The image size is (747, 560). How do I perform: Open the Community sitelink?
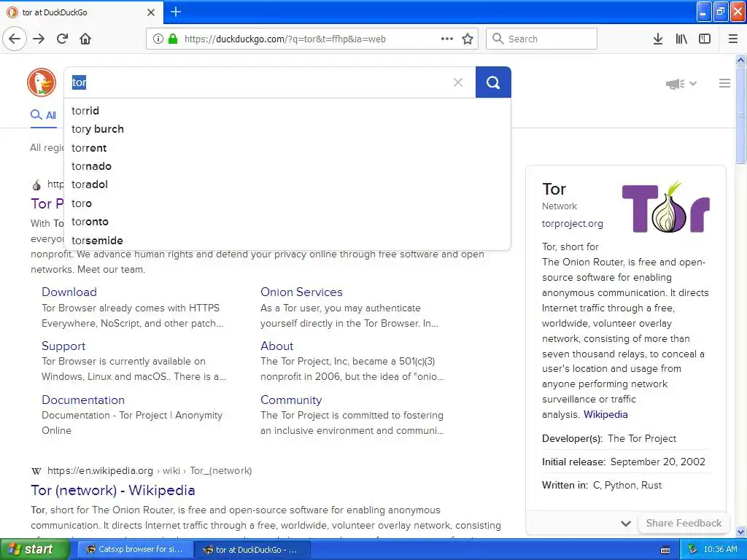[x=291, y=400]
